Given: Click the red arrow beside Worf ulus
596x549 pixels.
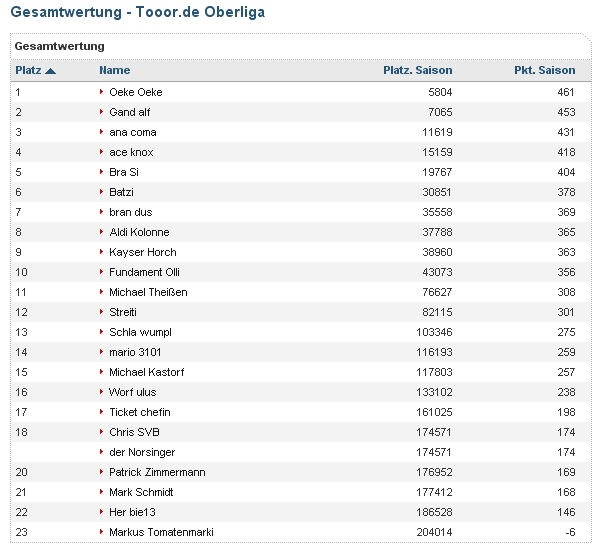Looking at the screenshot, I should pos(101,392).
